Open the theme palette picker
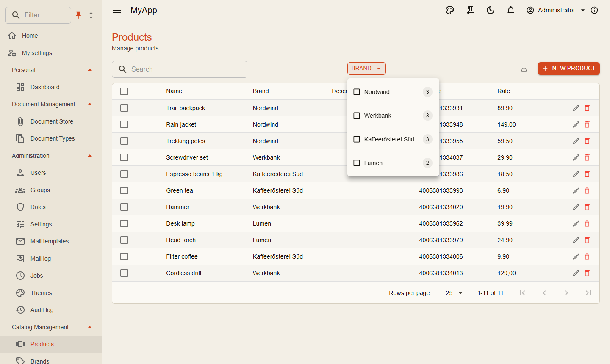 (450, 10)
